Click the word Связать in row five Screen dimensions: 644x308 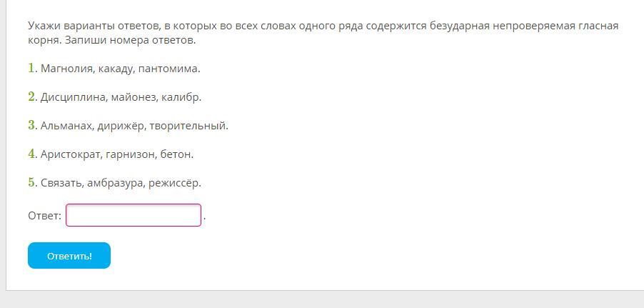(x=62, y=183)
